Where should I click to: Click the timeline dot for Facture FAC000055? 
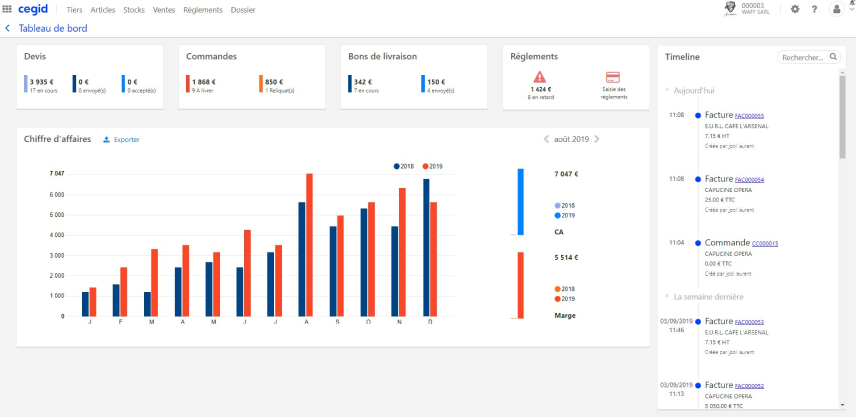point(698,115)
